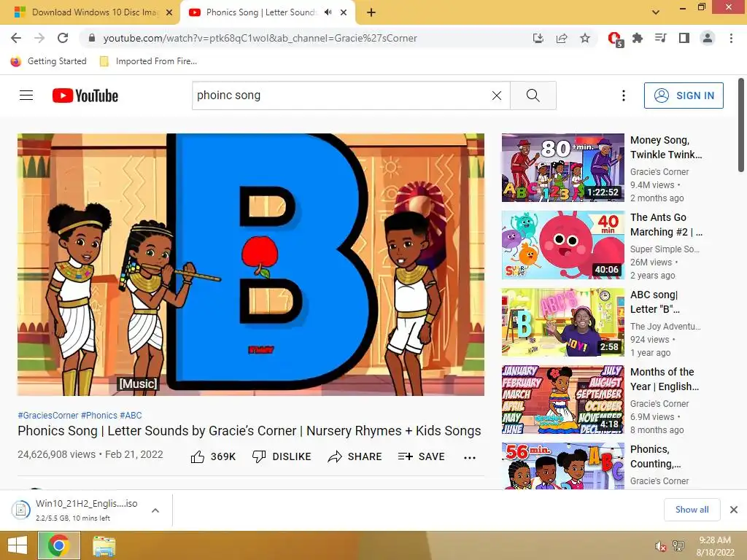Click The Joy Adventure channel name
747x560 pixels.
pyautogui.click(x=665, y=326)
